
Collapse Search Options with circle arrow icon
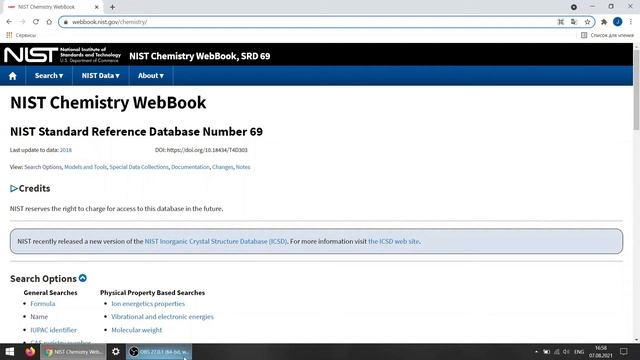tap(83, 278)
